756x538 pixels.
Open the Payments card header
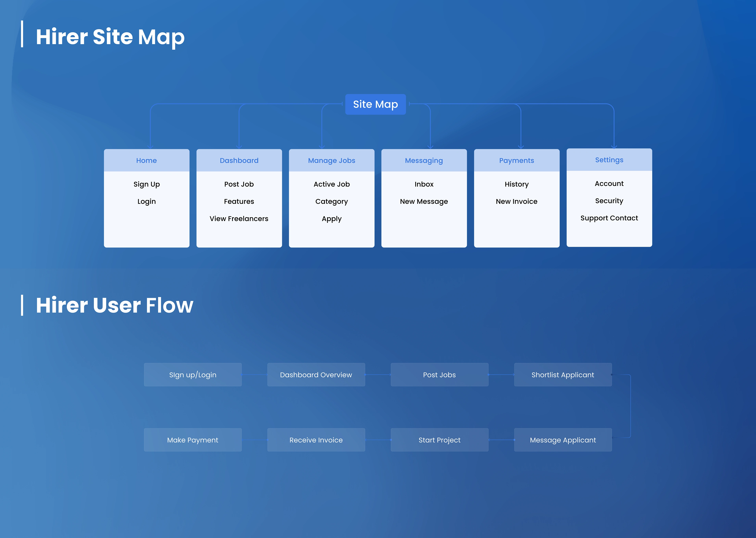pyautogui.click(x=517, y=160)
